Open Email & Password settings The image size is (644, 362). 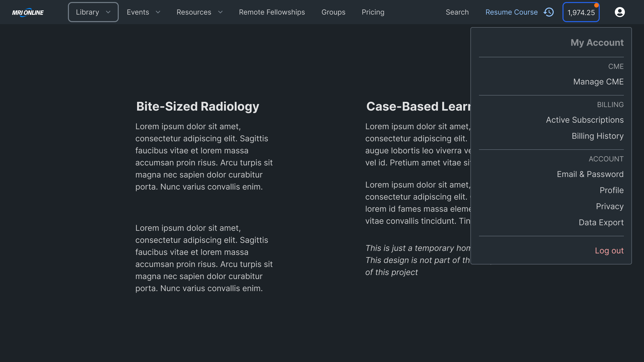(590, 174)
